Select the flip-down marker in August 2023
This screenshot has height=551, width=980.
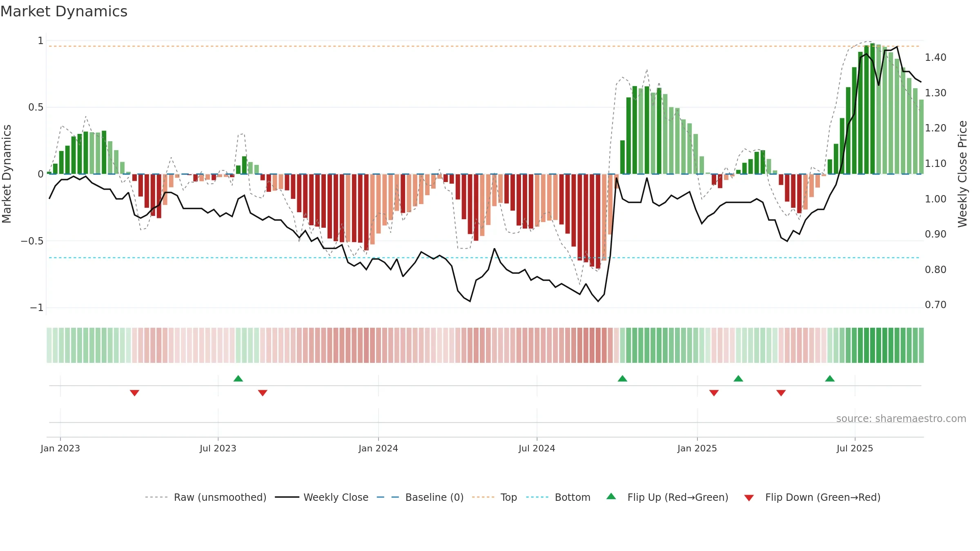[263, 393]
